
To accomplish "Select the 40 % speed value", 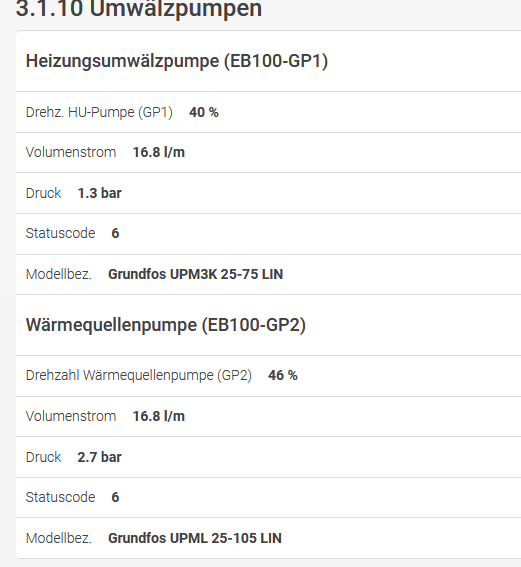I will pyautogui.click(x=204, y=112).
